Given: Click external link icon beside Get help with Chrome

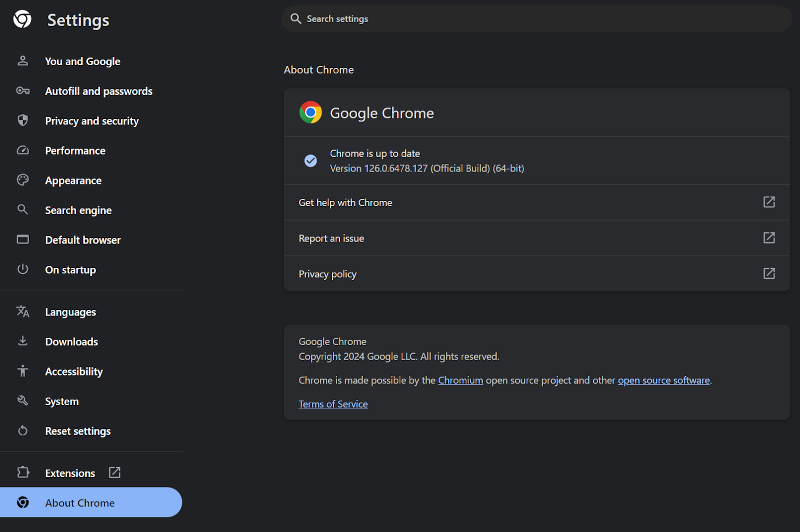Looking at the screenshot, I should [x=769, y=202].
